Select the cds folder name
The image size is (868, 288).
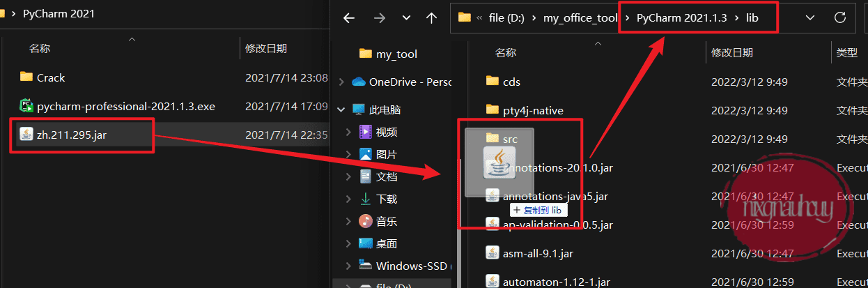pos(511,82)
